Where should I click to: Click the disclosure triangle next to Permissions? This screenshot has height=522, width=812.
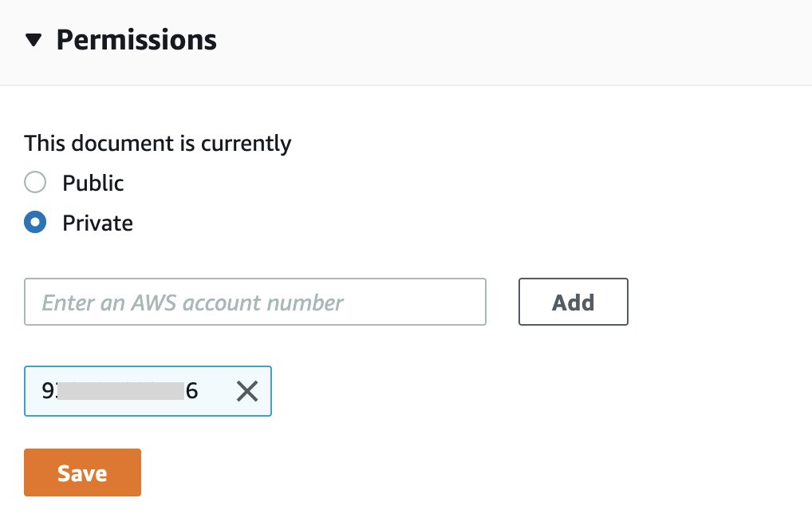[x=34, y=38]
